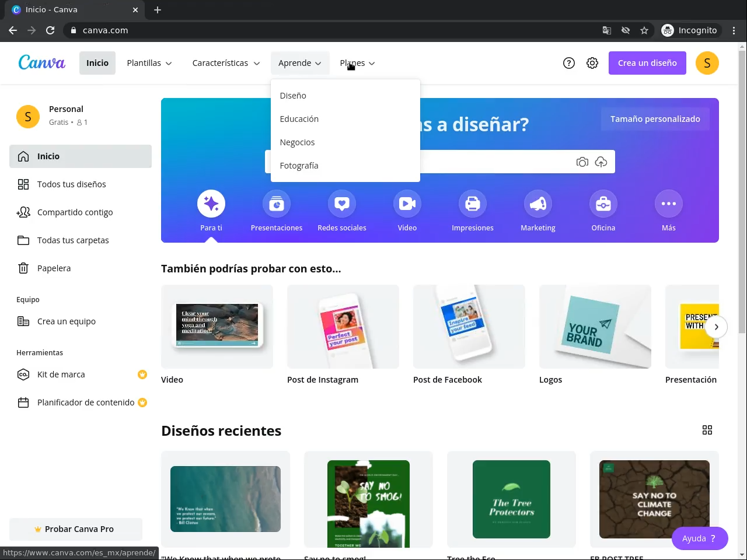Click the Probar Canva Pro button
Image resolution: width=747 pixels, height=560 pixels.
tap(76, 529)
